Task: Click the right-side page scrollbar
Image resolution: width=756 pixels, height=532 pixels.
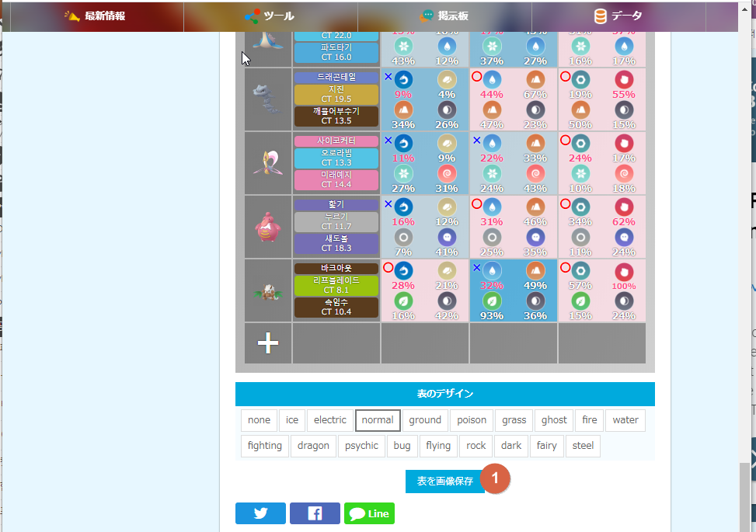Action: [751, 264]
